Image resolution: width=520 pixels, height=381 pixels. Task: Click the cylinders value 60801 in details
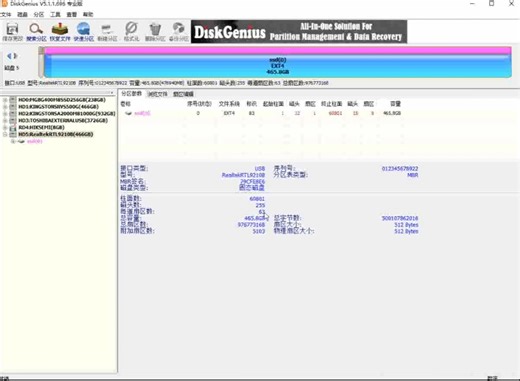pos(257,199)
